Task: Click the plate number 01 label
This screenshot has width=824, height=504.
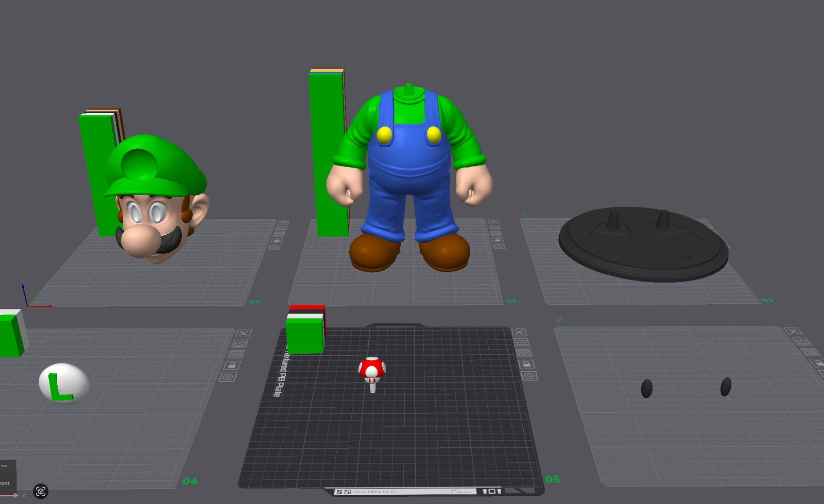Action: click(x=254, y=302)
